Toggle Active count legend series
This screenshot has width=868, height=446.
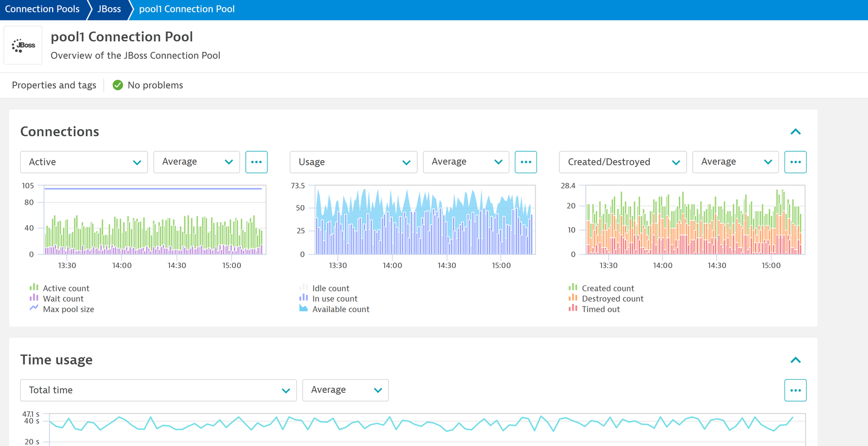(x=66, y=289)
